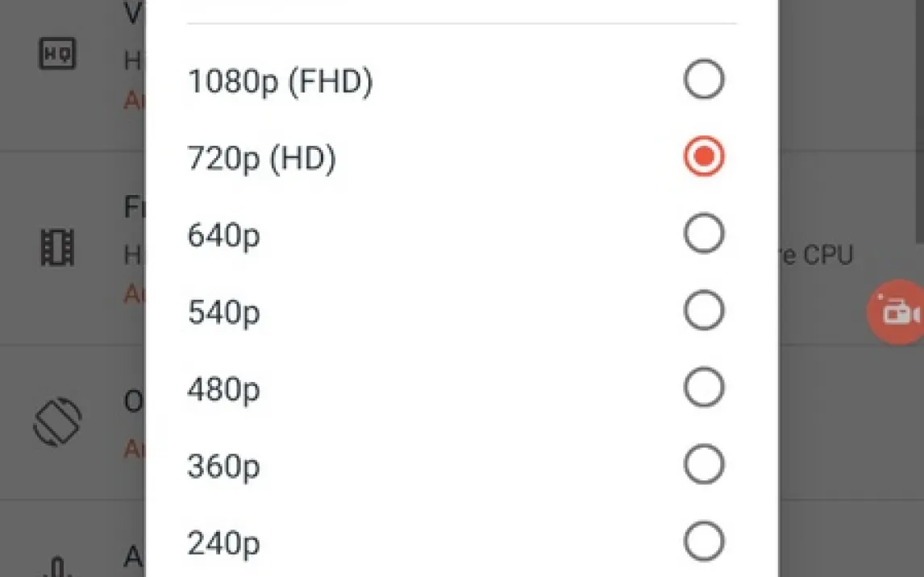Screen dimensions: 924x577
Task: Pick the 480p radio button
Action: tap(704, 388)
